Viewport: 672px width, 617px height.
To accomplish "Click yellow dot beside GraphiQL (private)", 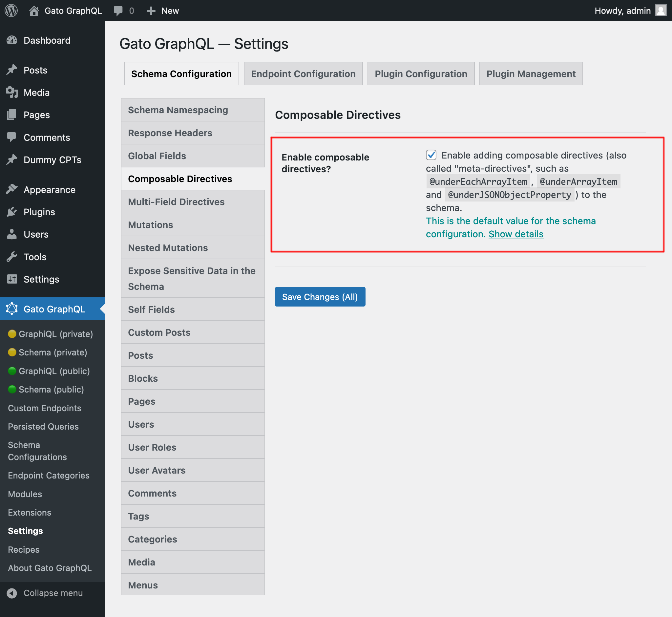I will click(x=12, y=334).
